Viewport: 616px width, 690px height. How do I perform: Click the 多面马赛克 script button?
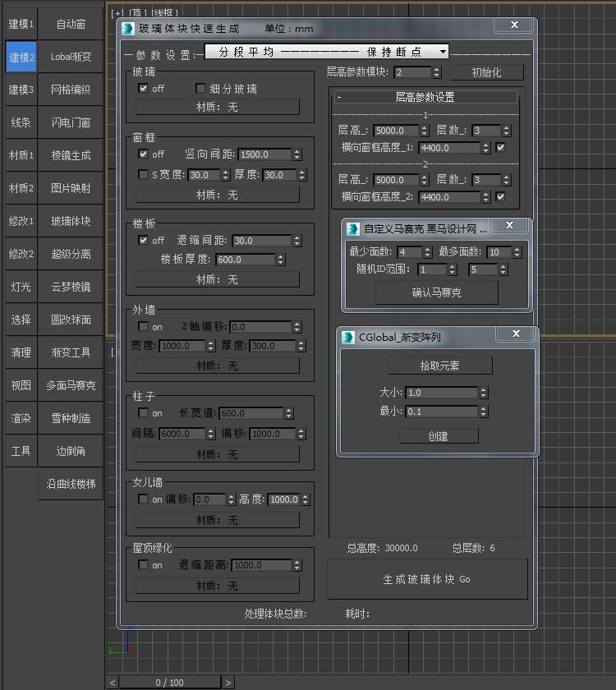coord(71,385)
